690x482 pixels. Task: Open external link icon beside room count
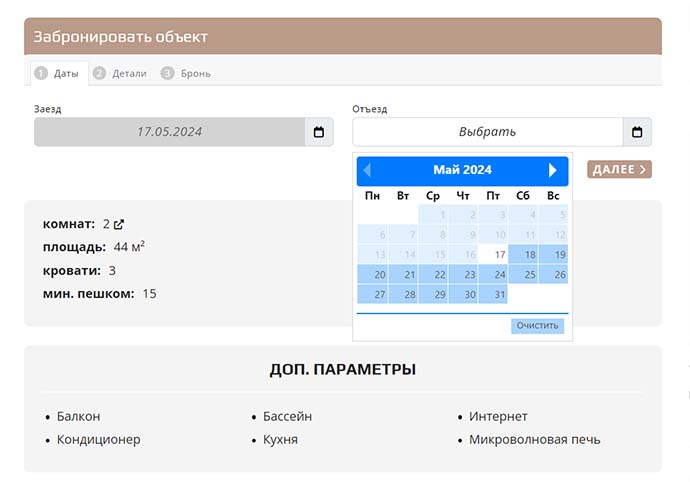coord(119,225)
